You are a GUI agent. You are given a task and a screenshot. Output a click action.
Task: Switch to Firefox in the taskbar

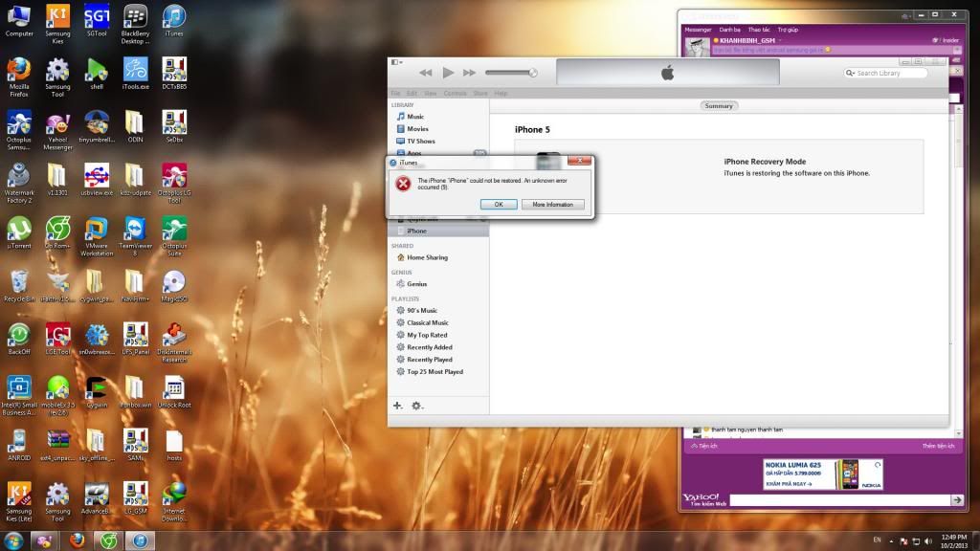point(77,540)
